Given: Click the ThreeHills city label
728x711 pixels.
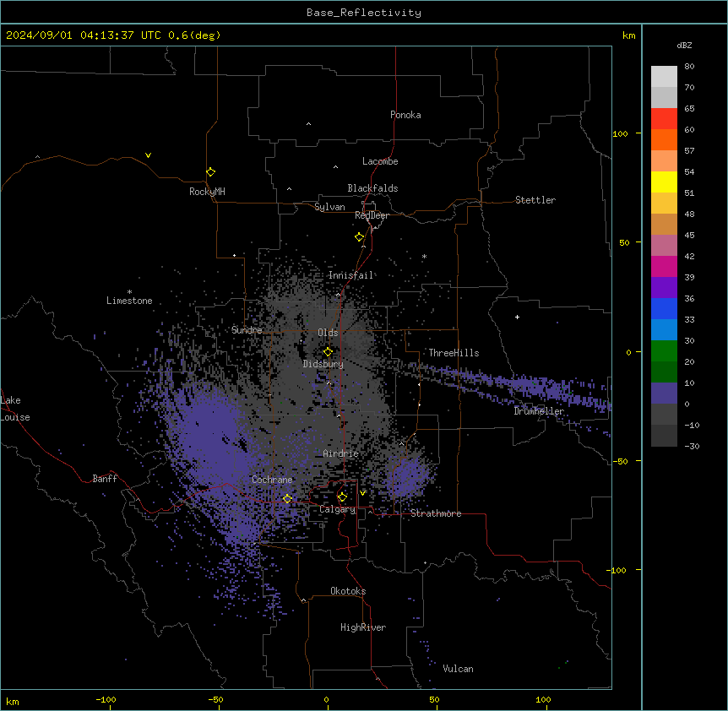Looking at the screenshot, I should (x=454, y=353).
